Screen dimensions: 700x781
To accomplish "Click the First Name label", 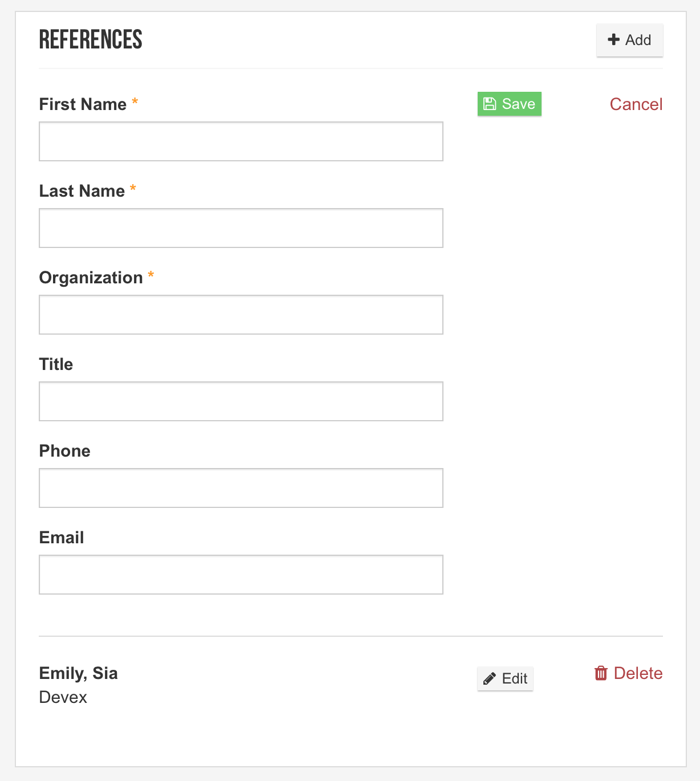I will coord(83,104).
